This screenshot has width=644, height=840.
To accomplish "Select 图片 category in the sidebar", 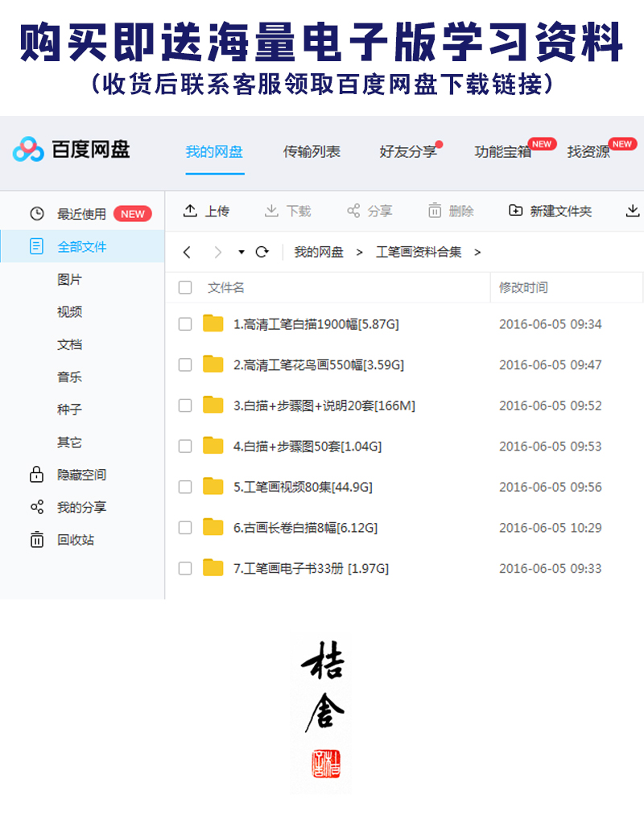I will tap(69, 279).
